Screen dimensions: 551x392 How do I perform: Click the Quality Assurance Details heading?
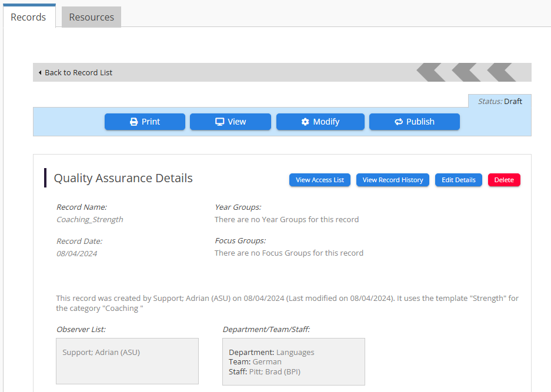click(x=123, y=178)
